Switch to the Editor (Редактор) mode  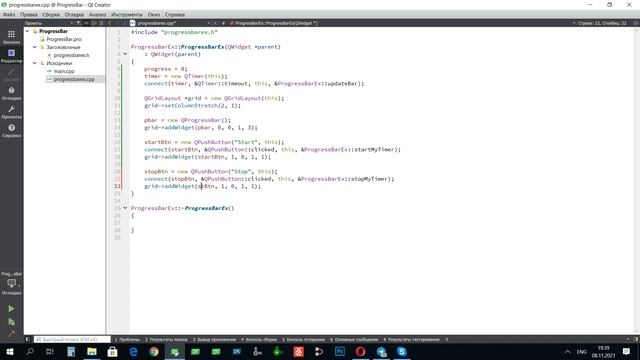(x=11, y=56)
